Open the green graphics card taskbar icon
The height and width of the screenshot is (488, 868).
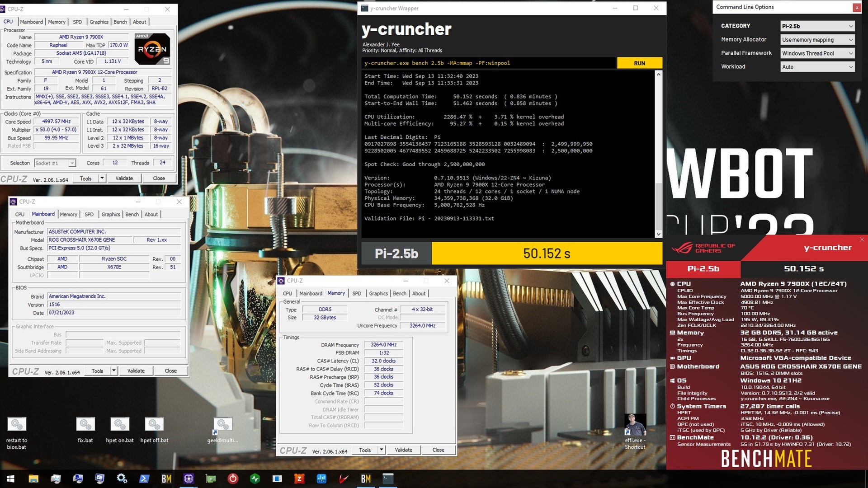[x=211, y=479]
